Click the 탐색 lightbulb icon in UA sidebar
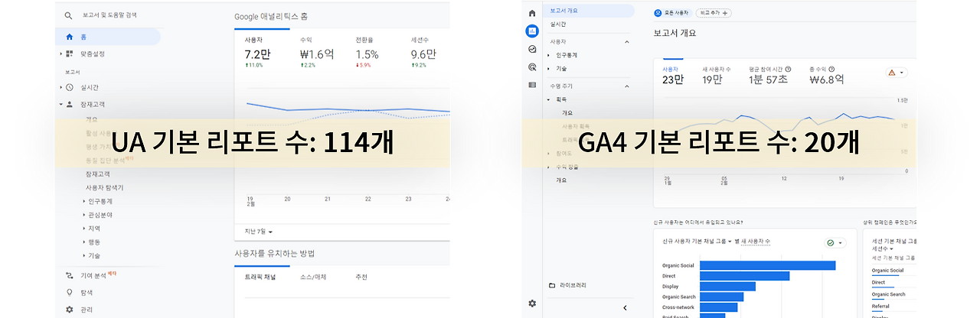The width and height of the screenshot is (980, 318). tap(70, 292)
